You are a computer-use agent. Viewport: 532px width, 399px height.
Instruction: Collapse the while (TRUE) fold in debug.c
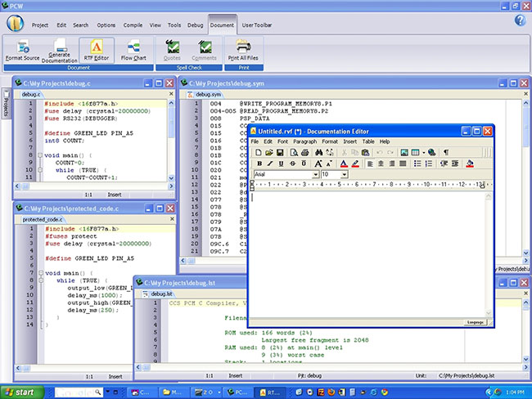coord(40,170)
